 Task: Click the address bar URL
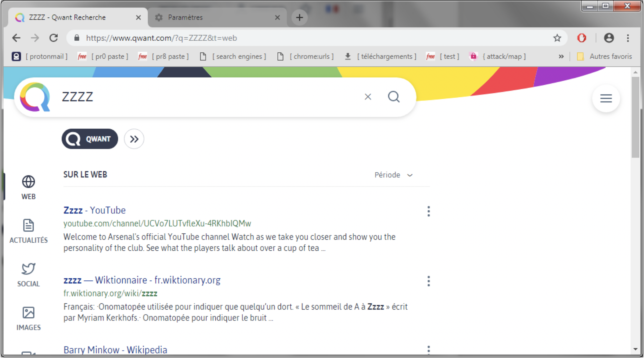tap(161, 38)
